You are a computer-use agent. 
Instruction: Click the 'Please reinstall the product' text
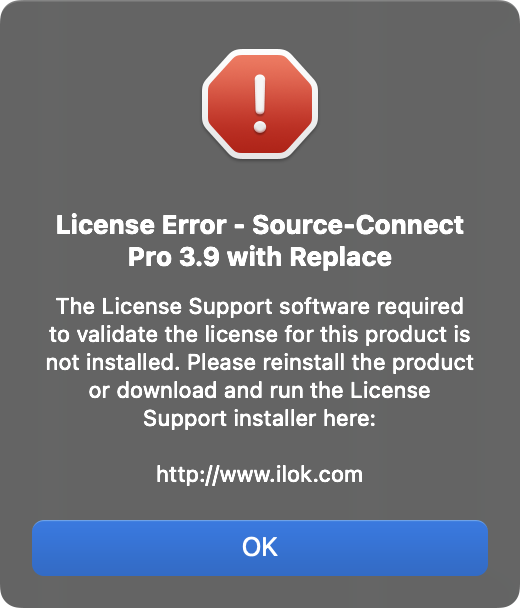coord(330,363)
